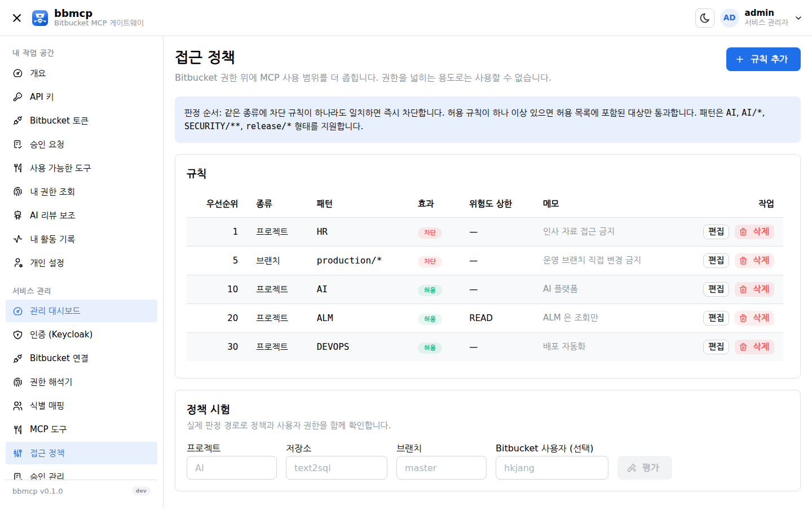
Task: Edit the AI project rule
Action: tap(716, 289)
